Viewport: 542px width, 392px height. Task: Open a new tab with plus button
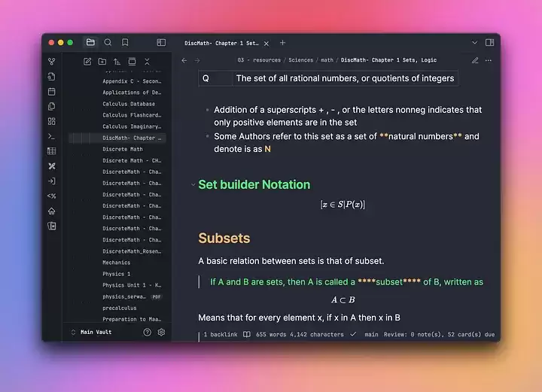(x=283, y=43)
